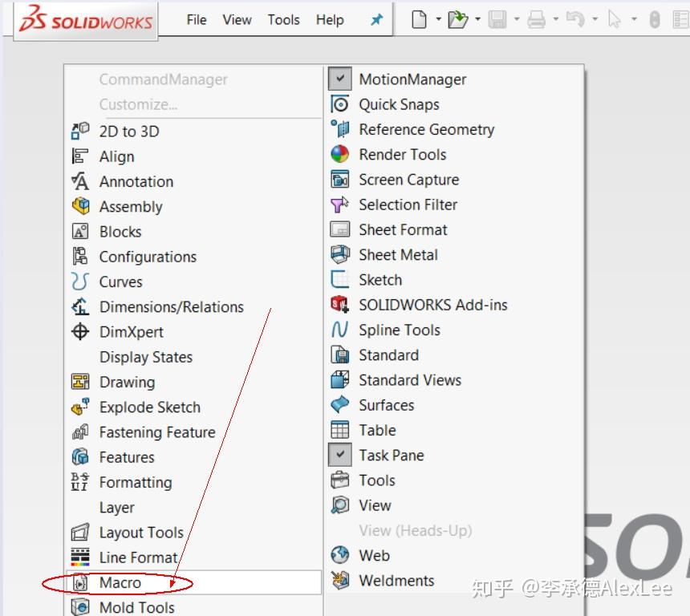Viewport: 690px width, 616px height.
Task: Enable the Sheet Metal toolbar
Action: tap(400, 254)
